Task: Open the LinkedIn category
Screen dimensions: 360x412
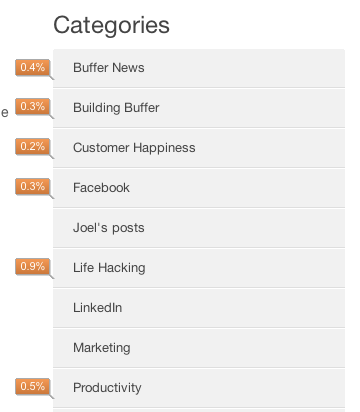Action: point(199,308)
